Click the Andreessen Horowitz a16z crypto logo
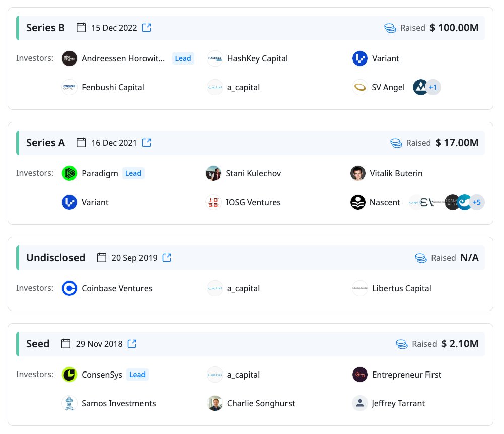 (69, 58)
